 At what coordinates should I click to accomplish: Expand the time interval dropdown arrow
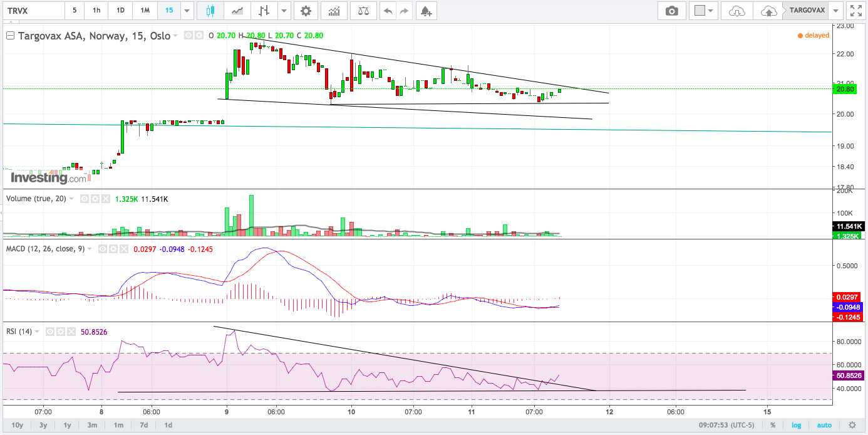point(187,11)
